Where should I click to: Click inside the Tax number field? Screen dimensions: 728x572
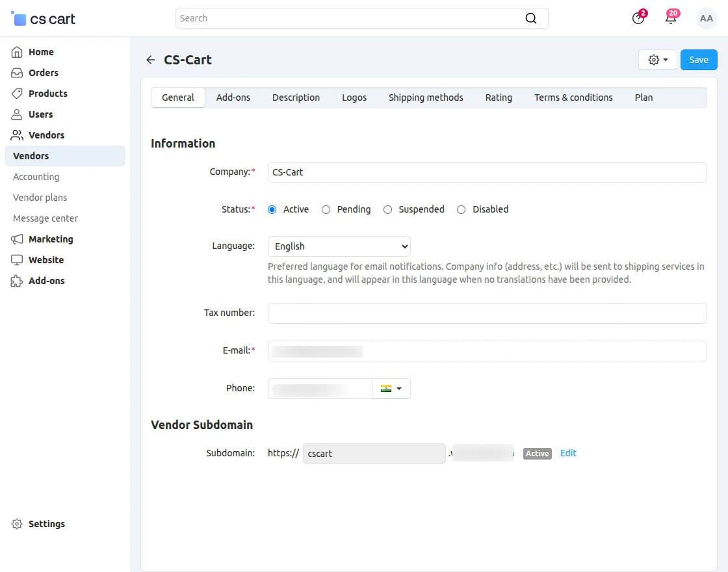coord(486,313)
